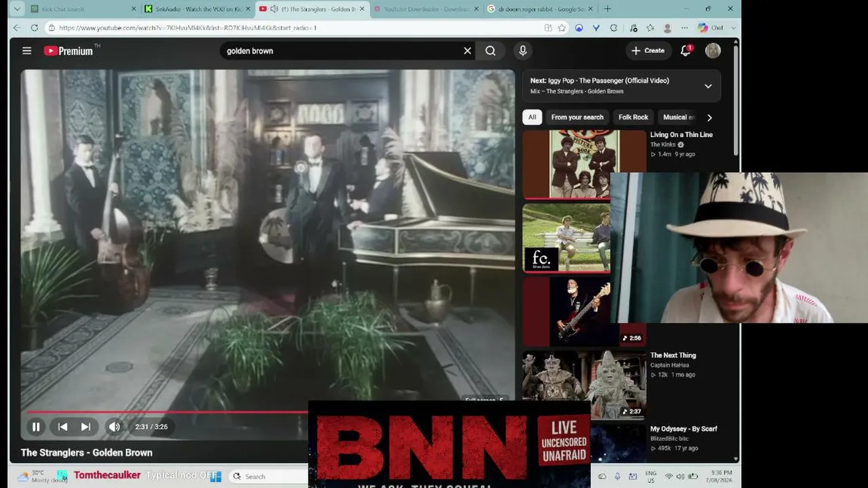Viewport: 868px width, 488px height.
Task: Mute the video player volume
Action: (x=115, y=427)
